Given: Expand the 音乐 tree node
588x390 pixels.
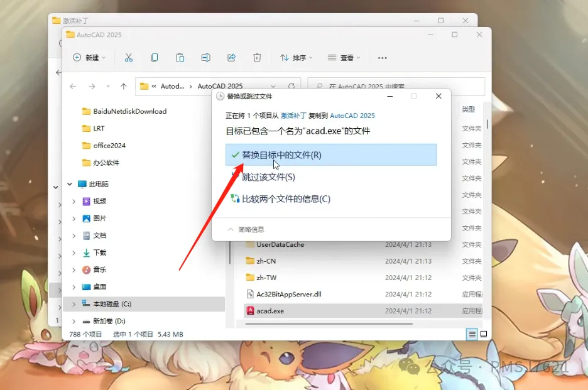Looking at the screenshot, I should click(x=74, y=269).
